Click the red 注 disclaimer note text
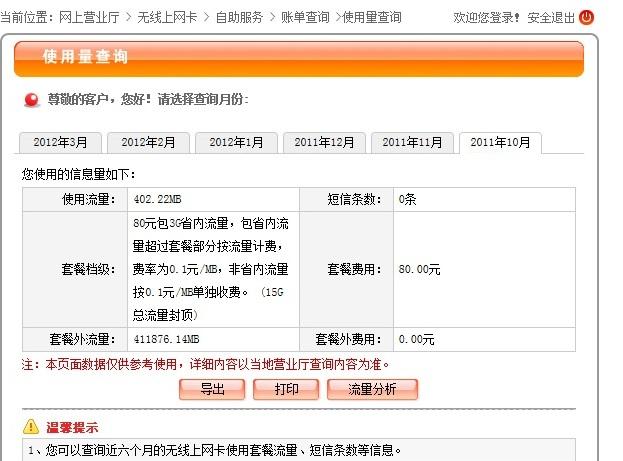Image resolution: width=623 pixels, height=461 pixels. [x=205, y=364]
